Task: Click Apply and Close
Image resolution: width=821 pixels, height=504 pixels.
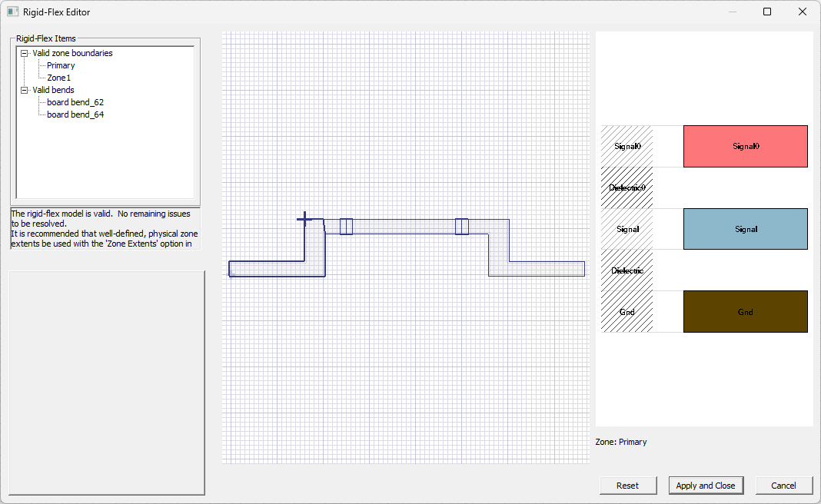Action: (x=706, y=485)
